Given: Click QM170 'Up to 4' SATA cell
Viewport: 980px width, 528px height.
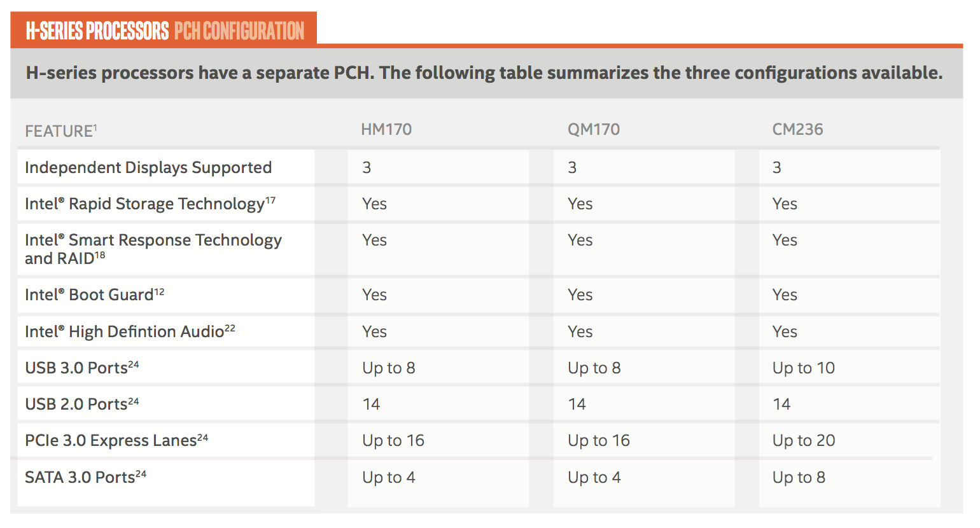Looking at the screenshot, I should [x=594, y=477].
